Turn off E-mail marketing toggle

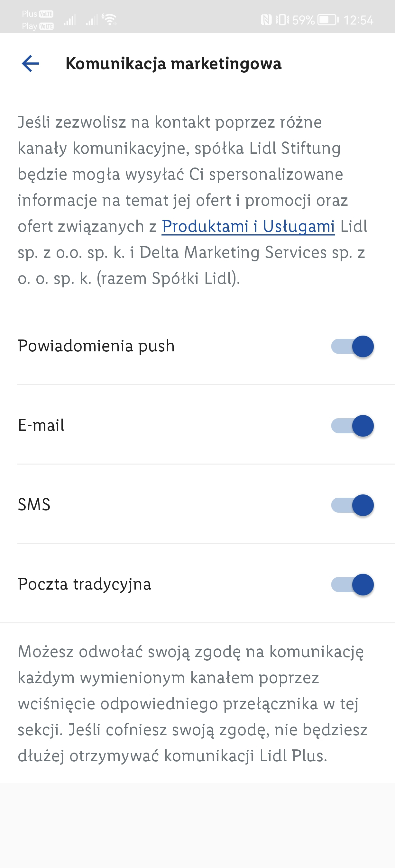coord(352,426)
